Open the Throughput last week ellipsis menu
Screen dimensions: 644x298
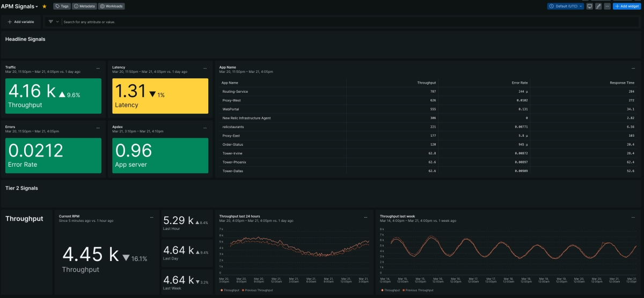tap(634, 217)
